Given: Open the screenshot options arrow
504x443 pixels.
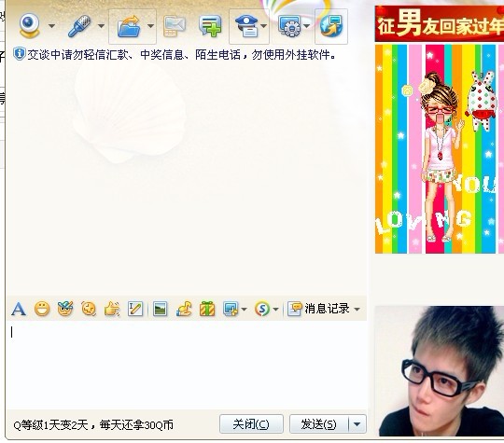Looking at the screenshot, I should click(x=244, y=310).
